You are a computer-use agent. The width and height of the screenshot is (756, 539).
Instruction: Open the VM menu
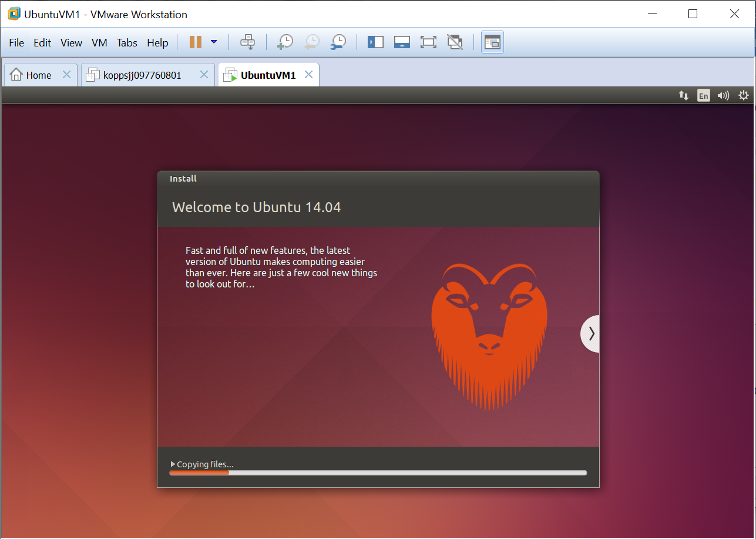99,42
